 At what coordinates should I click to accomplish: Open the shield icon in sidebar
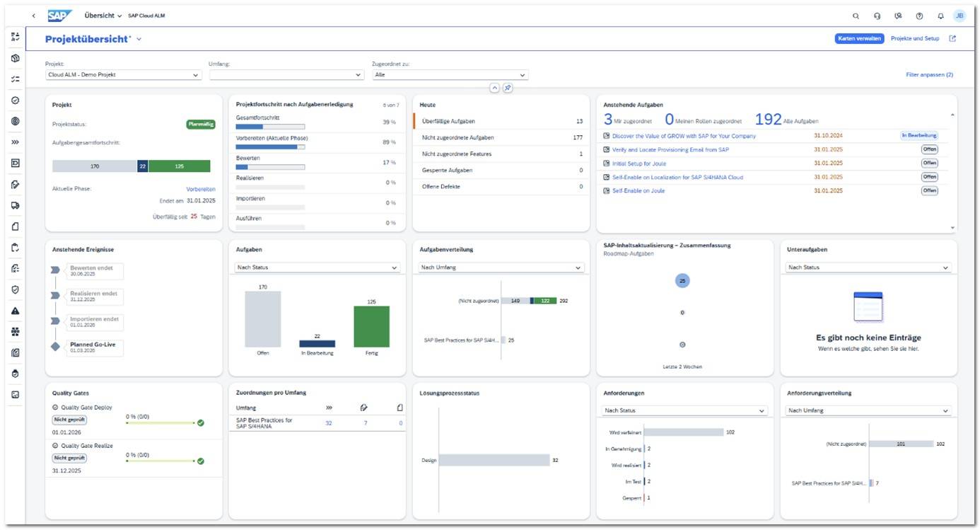pyautogui.click(x=15, y=289)
